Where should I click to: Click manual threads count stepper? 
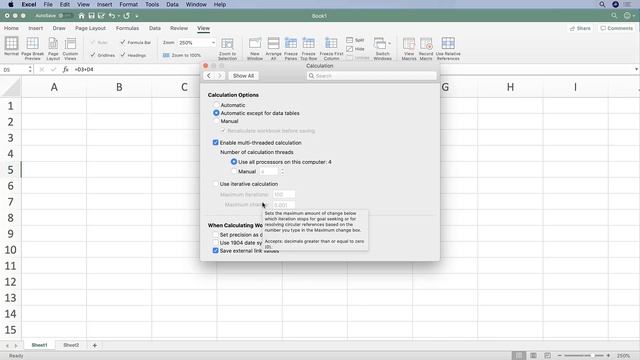click(x=282, y=172)
